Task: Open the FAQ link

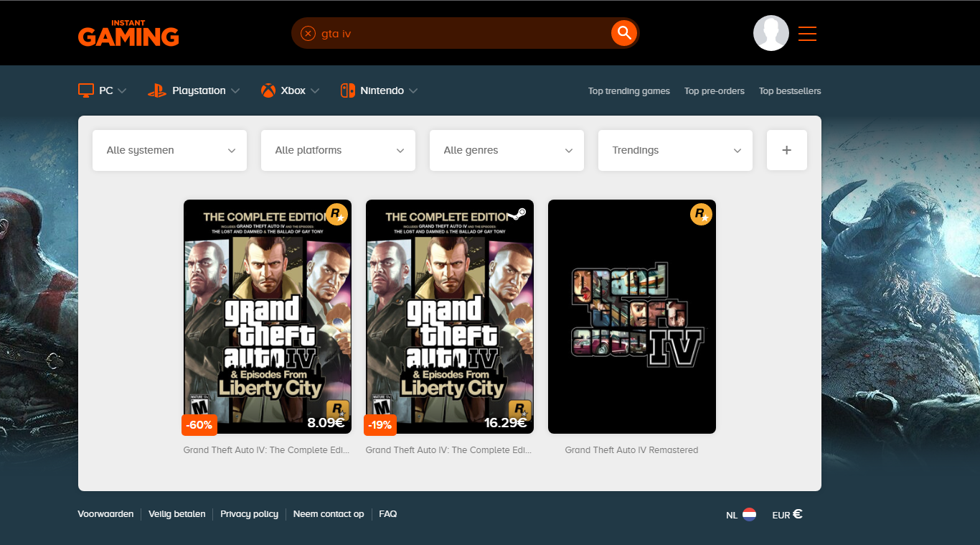Action: click(x=388, y=514)
